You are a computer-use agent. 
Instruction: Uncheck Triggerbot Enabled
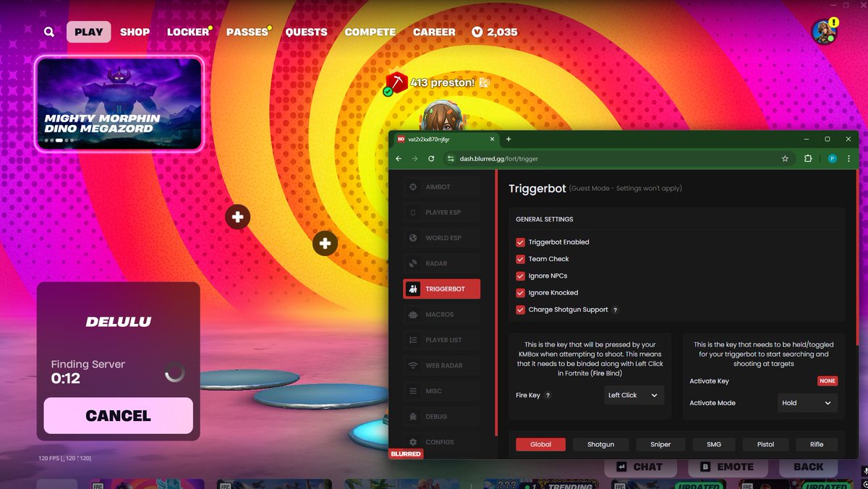520,242
